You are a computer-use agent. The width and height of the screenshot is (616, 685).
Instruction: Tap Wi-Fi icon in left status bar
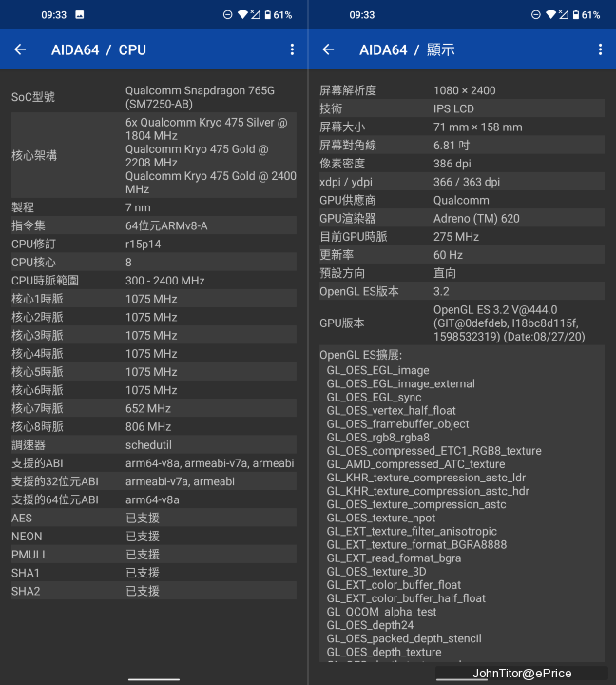coord(242,15)
